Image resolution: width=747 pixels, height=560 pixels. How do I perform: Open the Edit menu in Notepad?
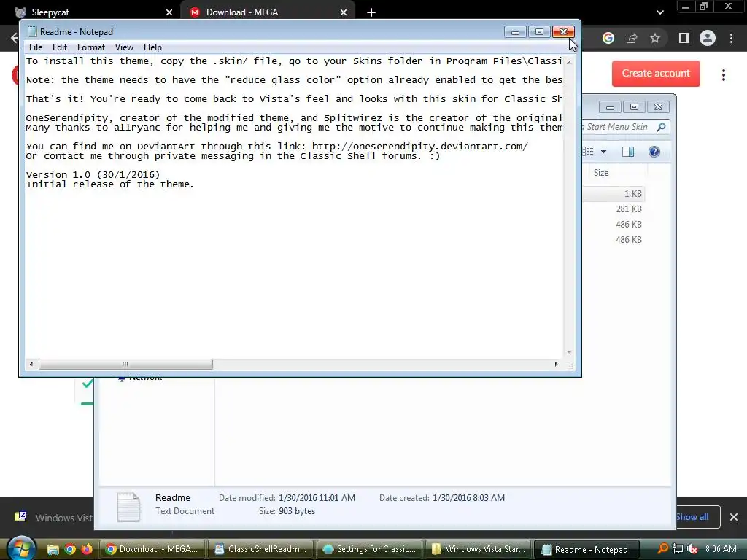[60, 47]
